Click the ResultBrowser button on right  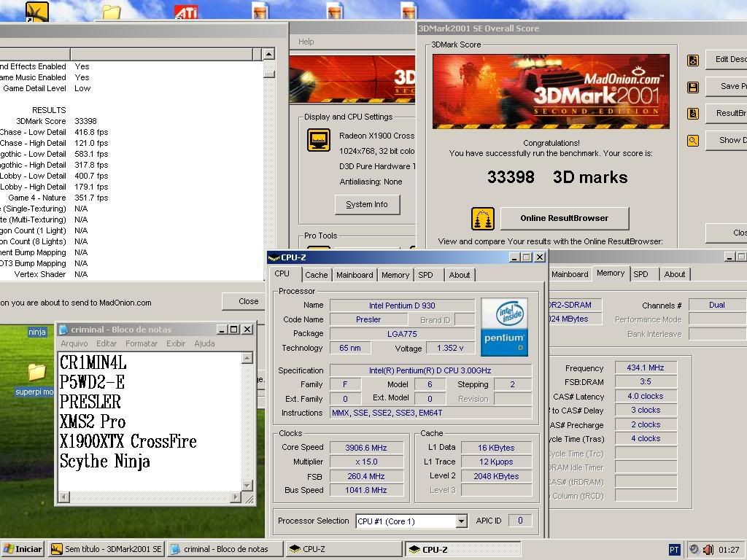tap(726, 113)
